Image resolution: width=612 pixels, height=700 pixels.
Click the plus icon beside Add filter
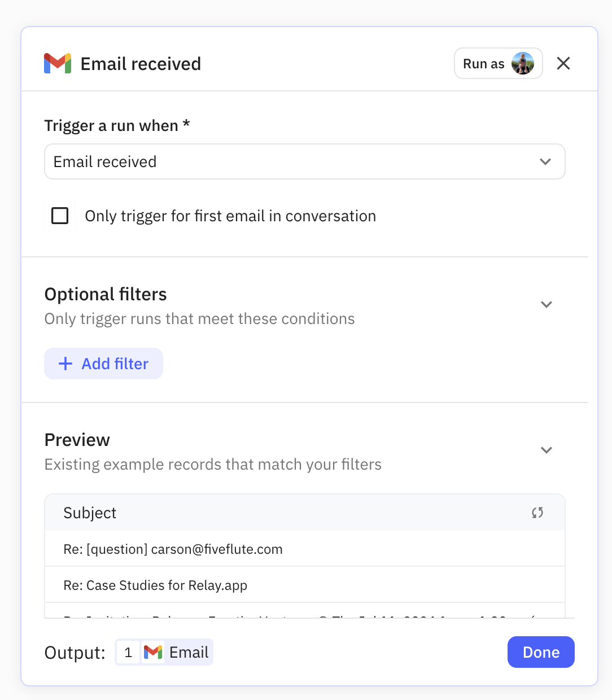[65, 364]
